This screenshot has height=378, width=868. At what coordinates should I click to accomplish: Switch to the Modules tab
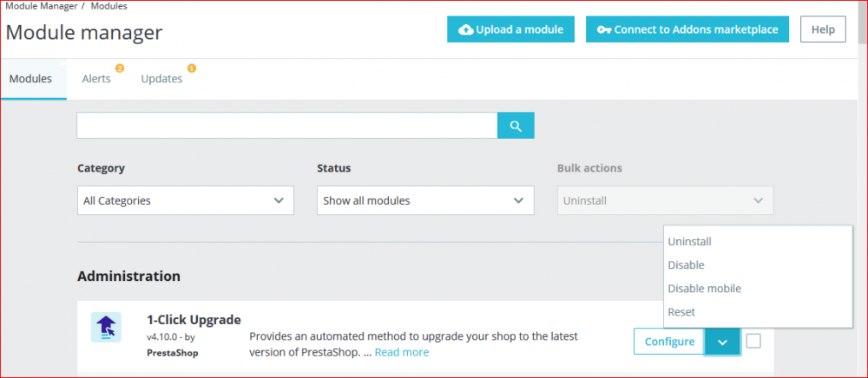click(x=31, y=79)
